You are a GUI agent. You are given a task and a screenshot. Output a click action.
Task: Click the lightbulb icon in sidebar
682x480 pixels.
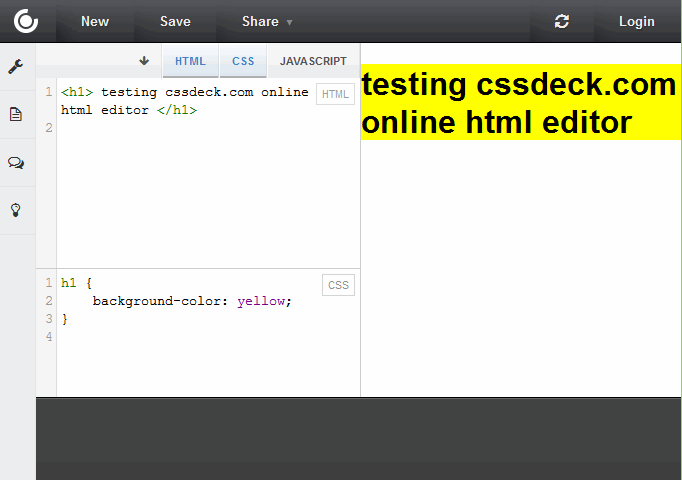tap(16, 210)
